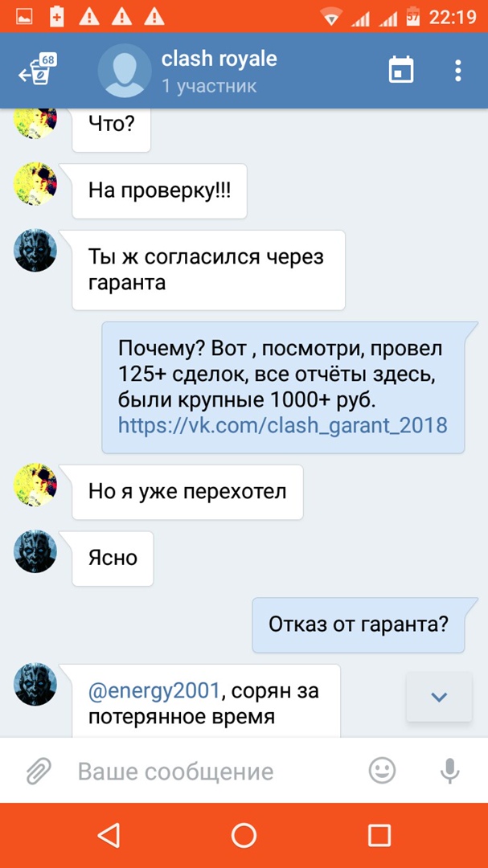The image size is (488, 868).
Task: Open the clash royale chat title
Action: [x=219, y=59]
